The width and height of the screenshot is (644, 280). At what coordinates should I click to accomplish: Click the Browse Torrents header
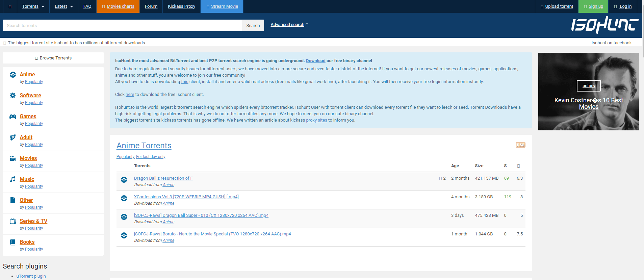[x=53, y=58]
